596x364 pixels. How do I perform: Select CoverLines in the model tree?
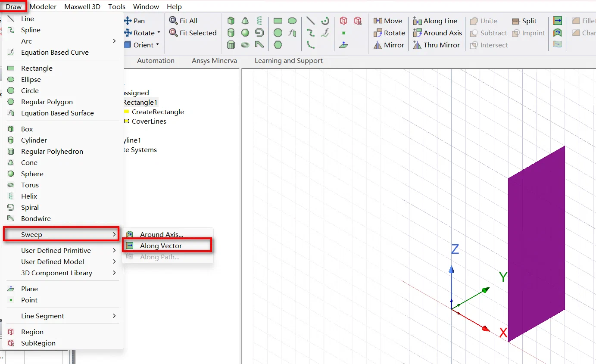point(149,121)
